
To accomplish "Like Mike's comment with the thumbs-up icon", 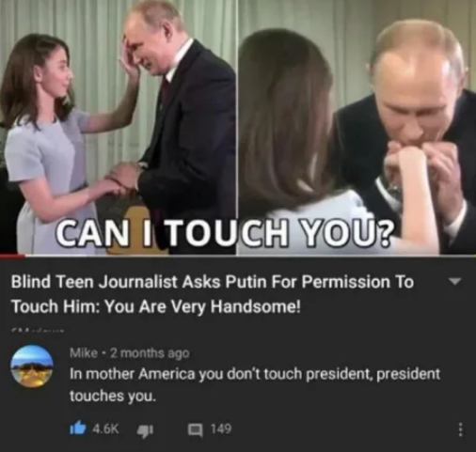I will click(77, 429).
